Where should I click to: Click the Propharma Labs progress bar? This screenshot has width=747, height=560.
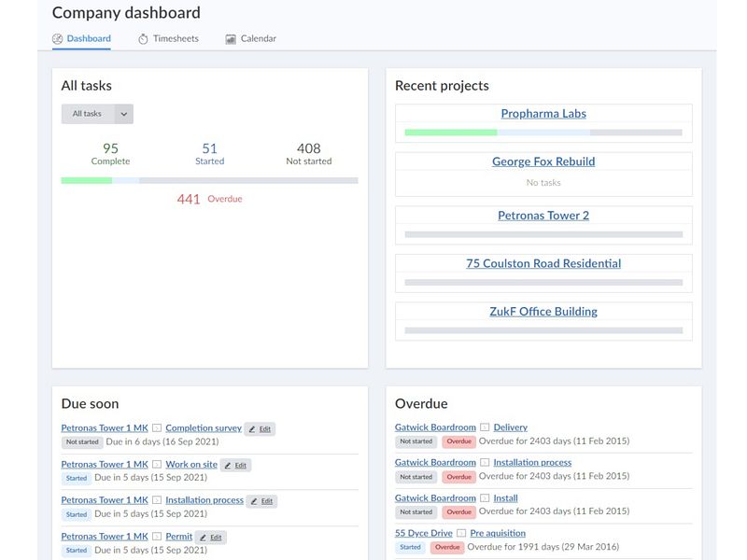coord(543,133)
